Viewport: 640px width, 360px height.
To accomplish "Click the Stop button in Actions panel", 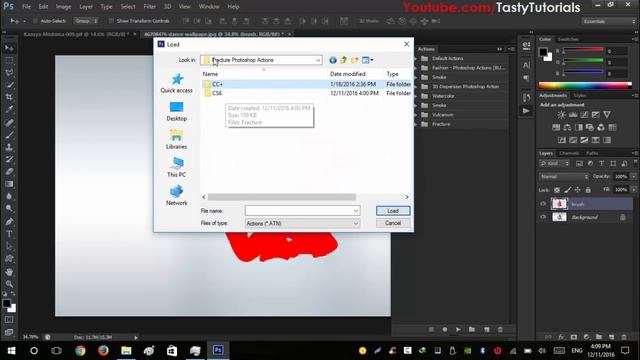I will [x=431, y=329].
